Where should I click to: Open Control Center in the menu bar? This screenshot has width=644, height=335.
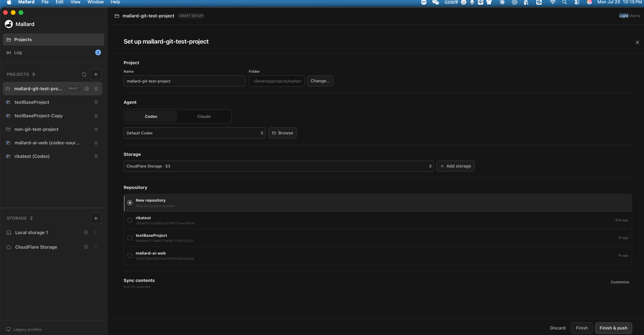[x=577, y=2]
